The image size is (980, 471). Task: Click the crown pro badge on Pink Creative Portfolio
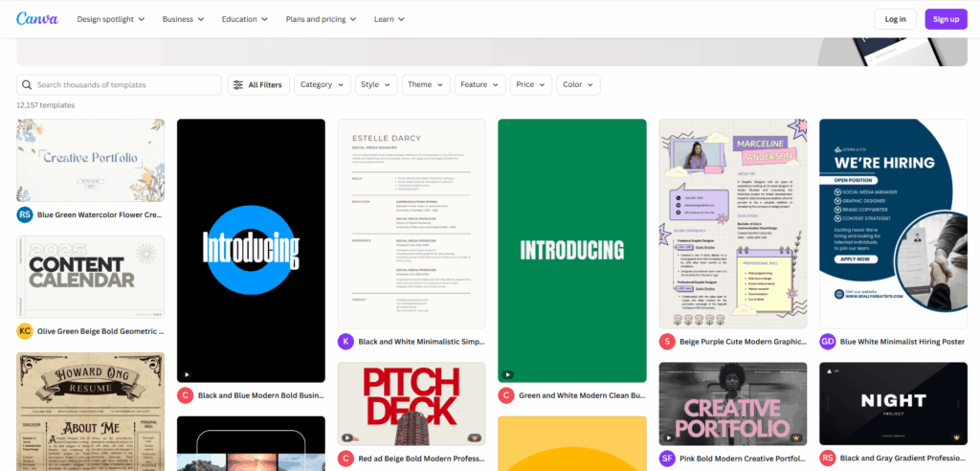[x=795, y=437]
